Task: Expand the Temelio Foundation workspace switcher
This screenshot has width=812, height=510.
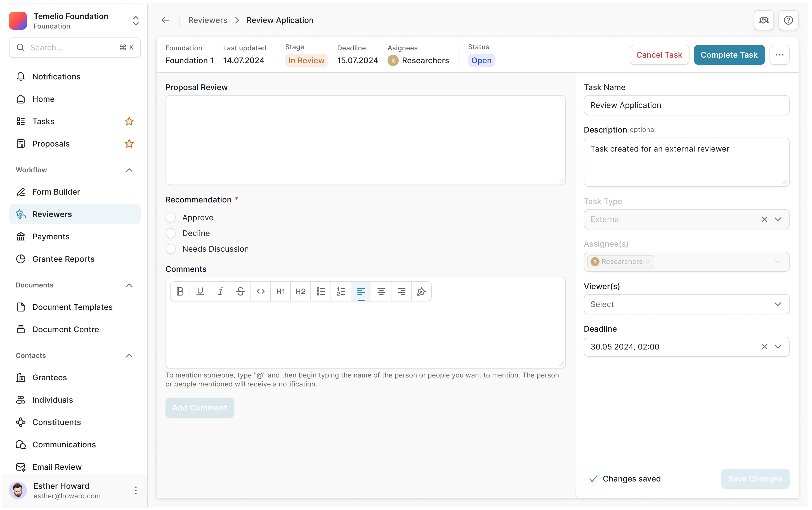Action: point(136,21)
